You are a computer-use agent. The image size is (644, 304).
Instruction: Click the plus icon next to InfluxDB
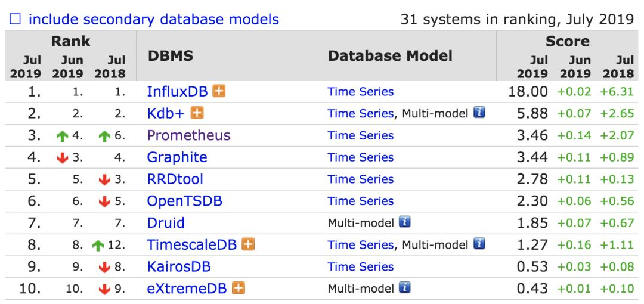219,92
